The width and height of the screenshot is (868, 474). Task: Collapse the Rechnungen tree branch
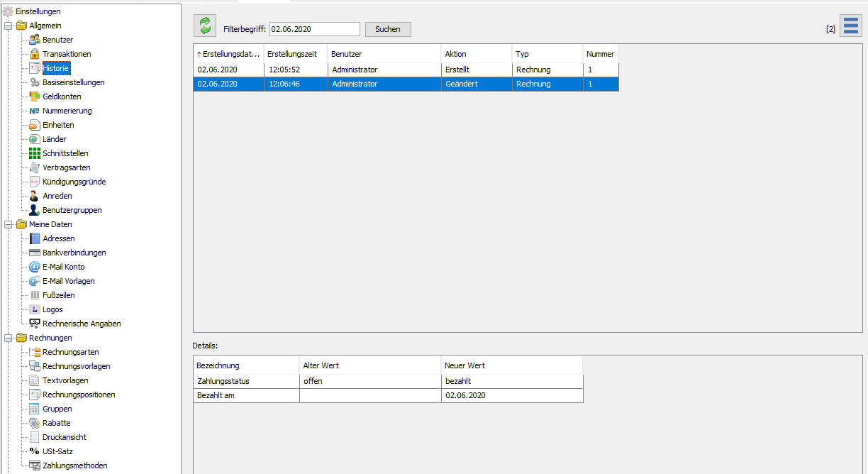point(8,338)
